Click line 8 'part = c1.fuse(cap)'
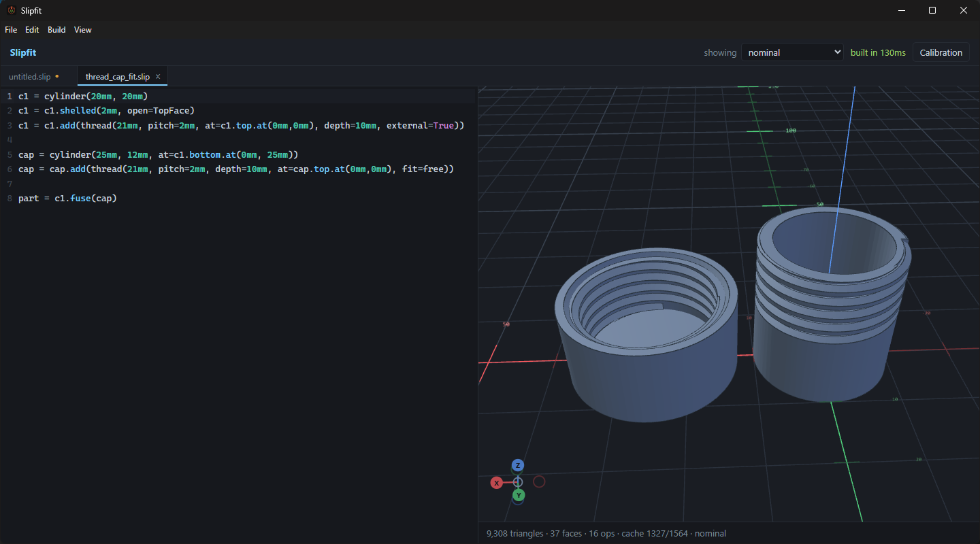 [67, 198]
